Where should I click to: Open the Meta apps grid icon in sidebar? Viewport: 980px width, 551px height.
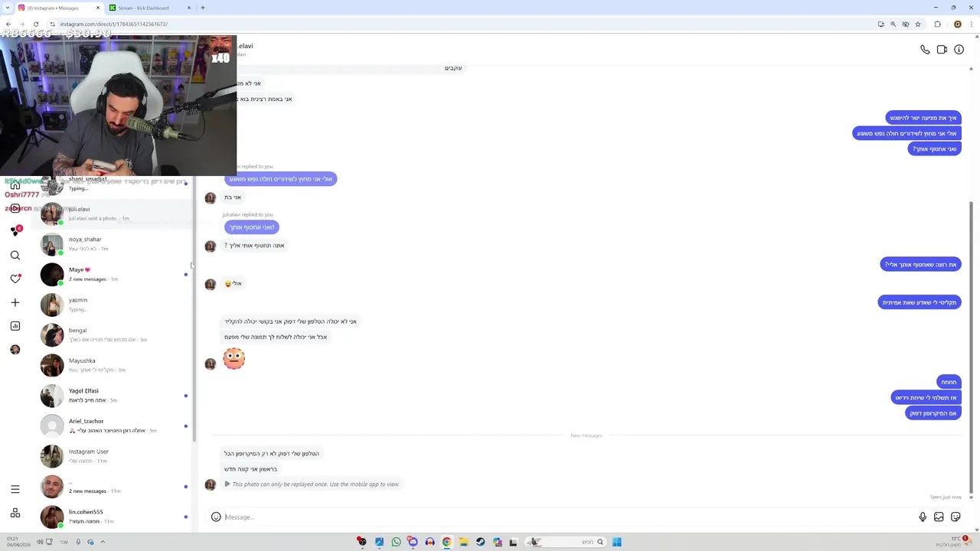[x=15, y=513]
